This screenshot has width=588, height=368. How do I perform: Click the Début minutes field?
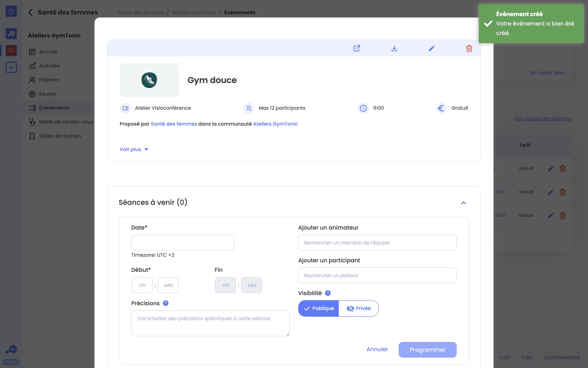point(168,285)
